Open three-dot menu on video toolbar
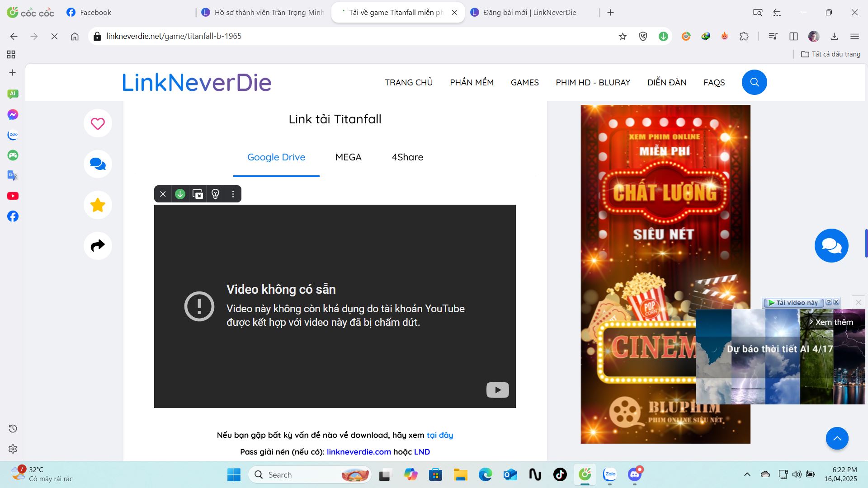This screenshot has height=488, width=868. (233, 194)
